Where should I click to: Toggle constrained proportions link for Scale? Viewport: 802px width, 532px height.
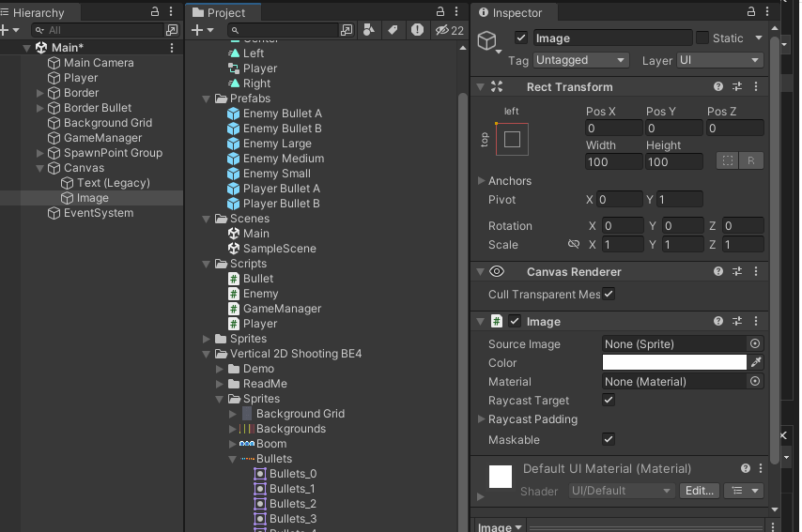click(x=574, y=244)
